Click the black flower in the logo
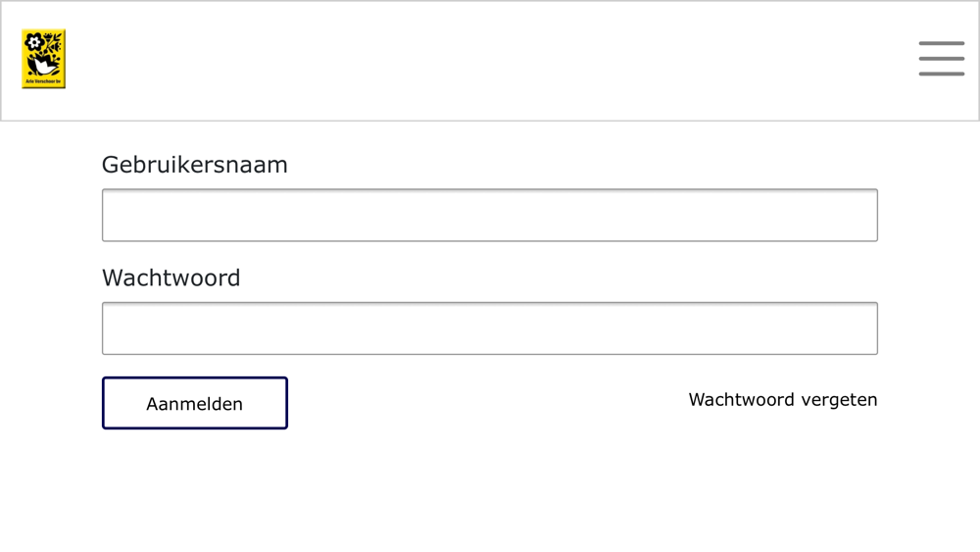 (33, 42)
